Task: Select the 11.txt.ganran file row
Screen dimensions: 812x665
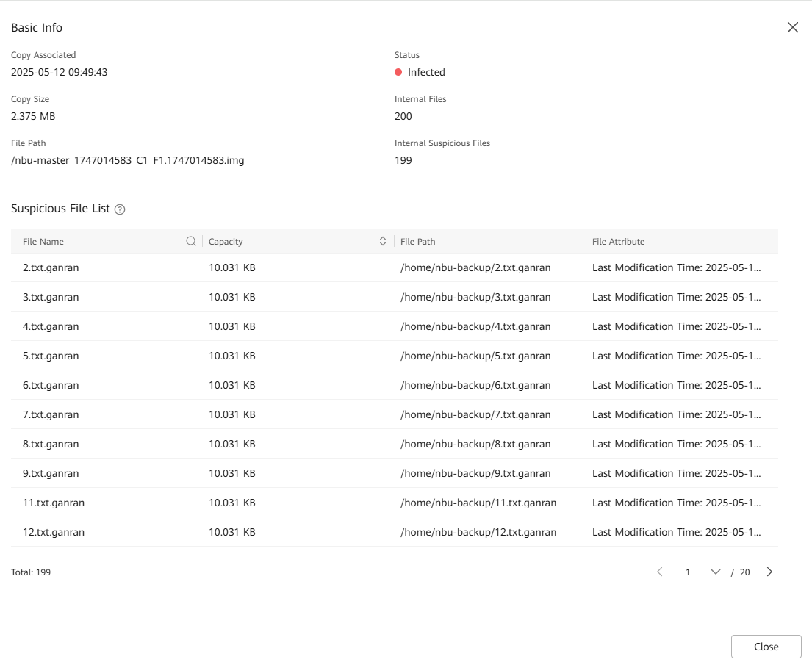Action: coord(54,503)
